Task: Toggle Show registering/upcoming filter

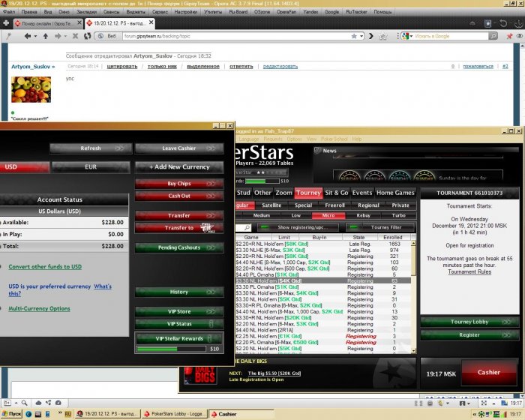Action: pyautogui.click(x=298, y=227)
